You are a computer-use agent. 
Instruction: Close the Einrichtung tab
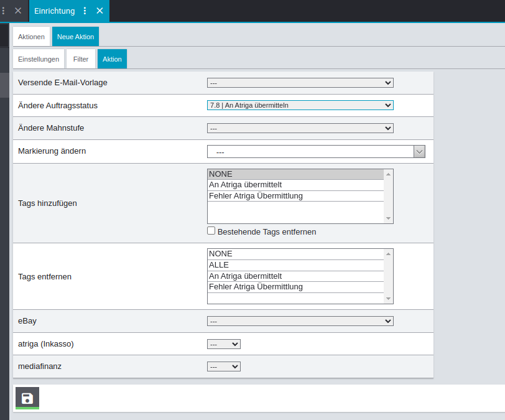[x=100, y=11]
